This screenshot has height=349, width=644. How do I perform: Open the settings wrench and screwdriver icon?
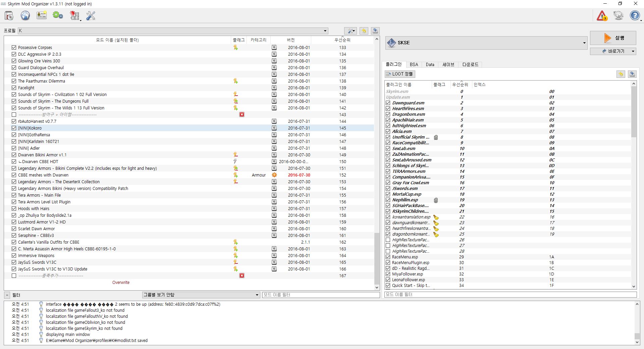click(x=91, y=15)
